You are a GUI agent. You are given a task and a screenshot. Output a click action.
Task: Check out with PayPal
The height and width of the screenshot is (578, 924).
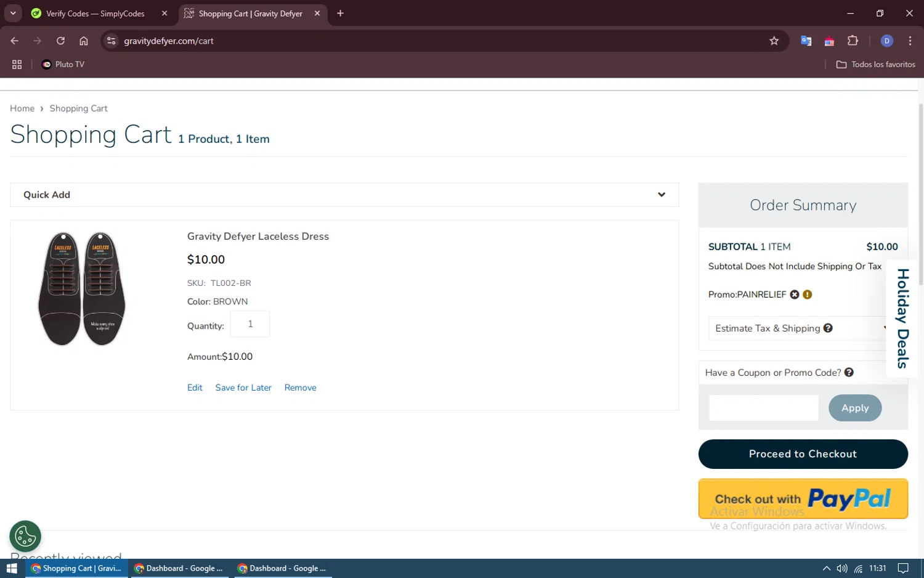803,499
